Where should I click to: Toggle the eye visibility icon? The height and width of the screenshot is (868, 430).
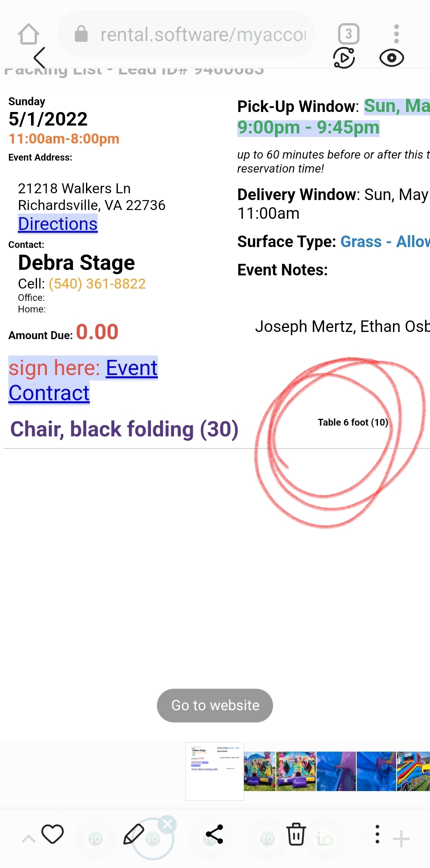(x=391, y=58)
